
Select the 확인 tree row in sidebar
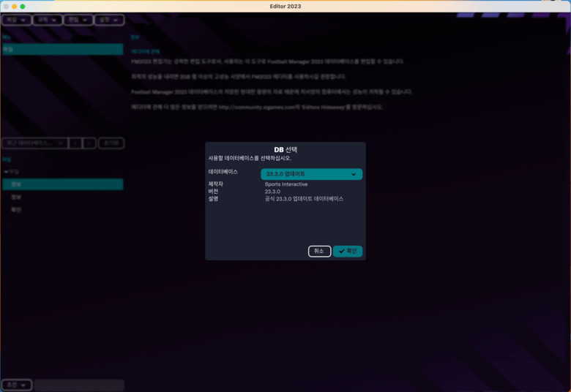coord(63,210)
